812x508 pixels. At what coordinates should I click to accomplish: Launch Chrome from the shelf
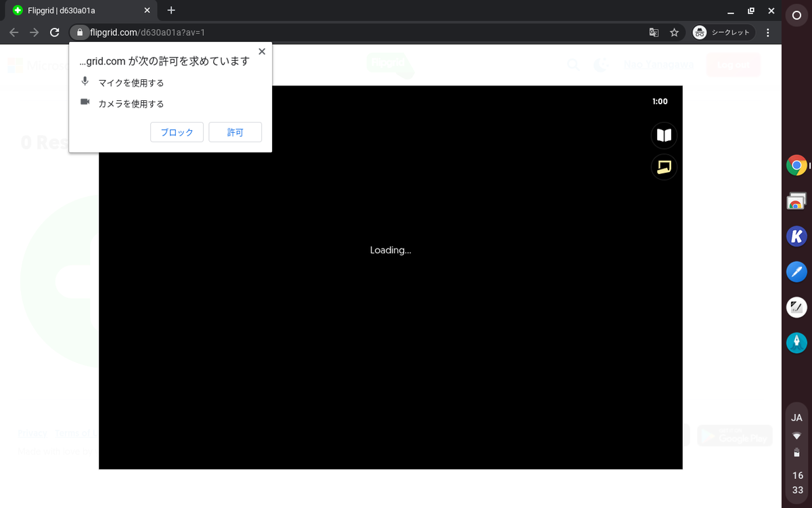click(796, 165)
